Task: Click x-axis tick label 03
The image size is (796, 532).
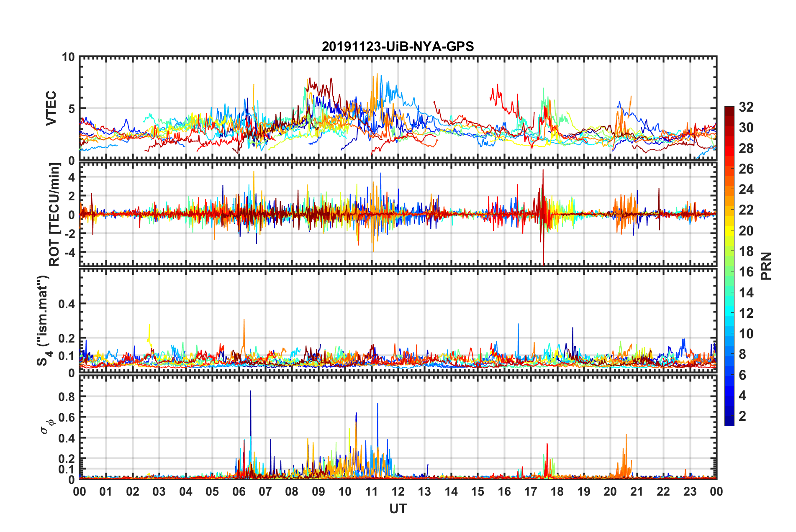Action: (x=159, y=491)
